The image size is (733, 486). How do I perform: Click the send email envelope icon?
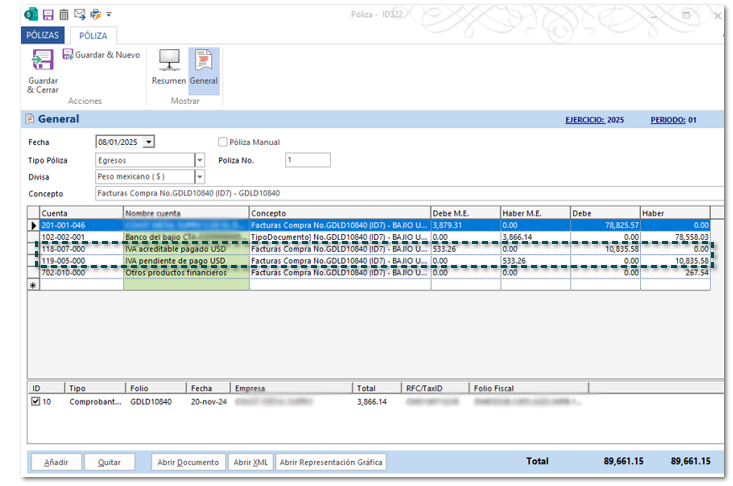(x=79, y=15)
